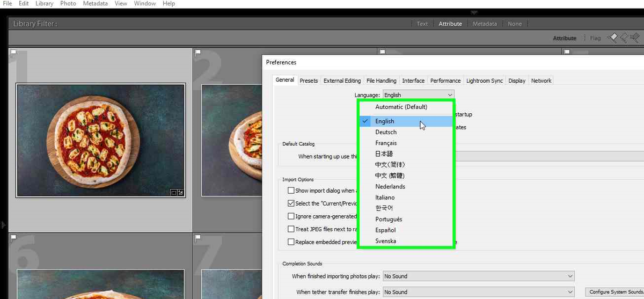Open the Metadata menu in menu bar
644x299 pixels.
(x=95, y=3)
